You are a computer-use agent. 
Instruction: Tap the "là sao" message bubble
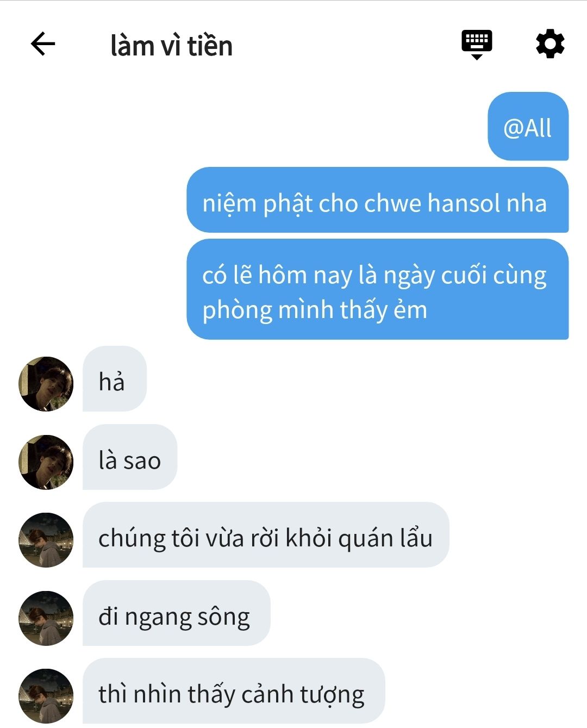[130, 457]
